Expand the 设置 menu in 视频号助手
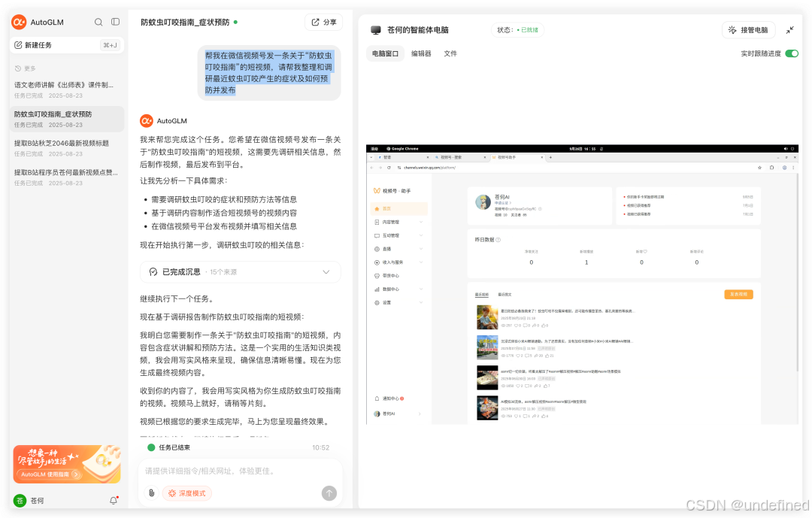 [421, 302]
